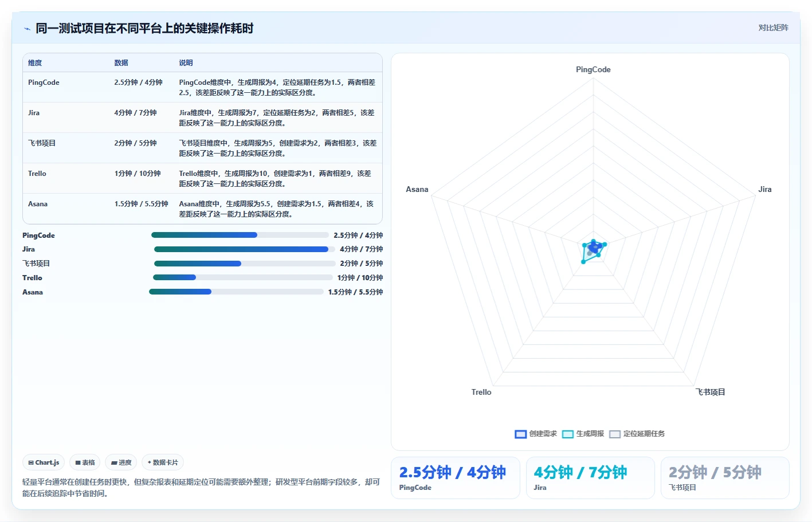Open the Jira data card
This screenshot has height=522, width=812.
(590, 478)
